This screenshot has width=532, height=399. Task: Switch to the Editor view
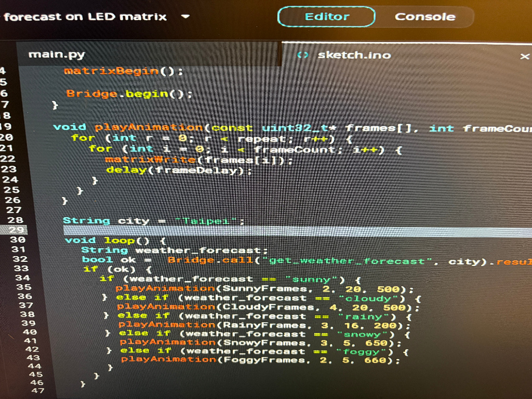(x=326, y=17)
